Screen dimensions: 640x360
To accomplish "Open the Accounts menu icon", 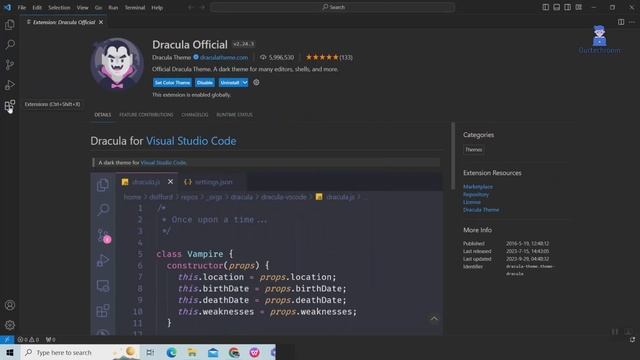I will click(10, 305).
